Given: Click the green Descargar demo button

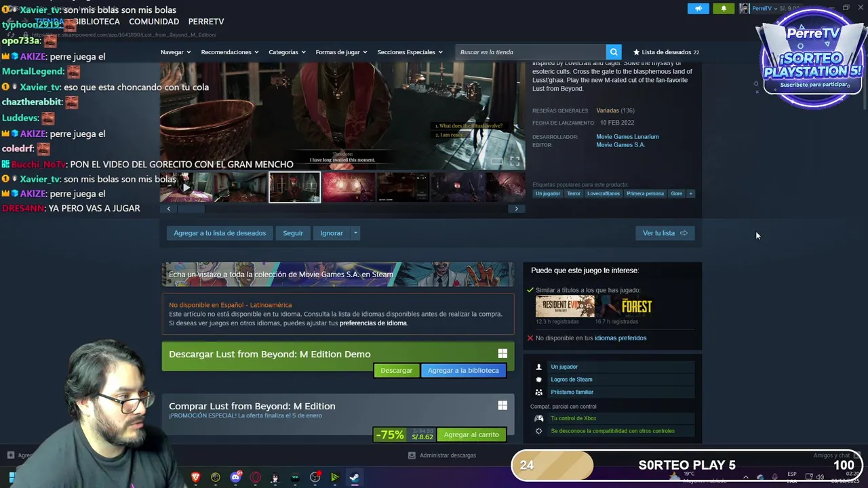Looking at the screenshot, I should (396, 371).
